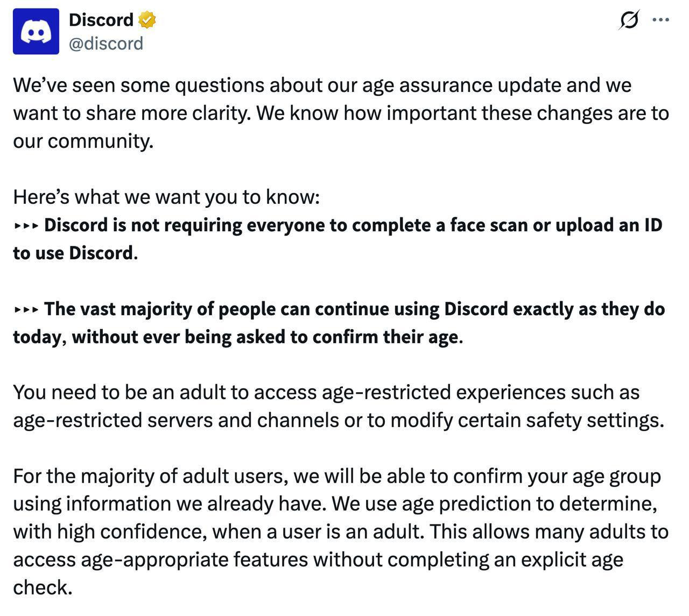Open Grok via the slashed-circle icon
The width and height of the screenshot is (689, 616).
click(629, 20)
